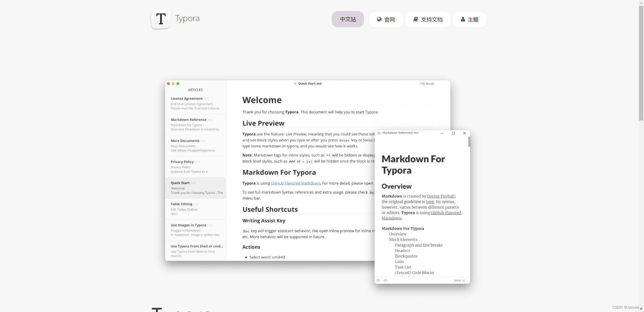Screen dimensions: 644x312
Task: Jump to Lists in the TOC
Action: (399, 262)
